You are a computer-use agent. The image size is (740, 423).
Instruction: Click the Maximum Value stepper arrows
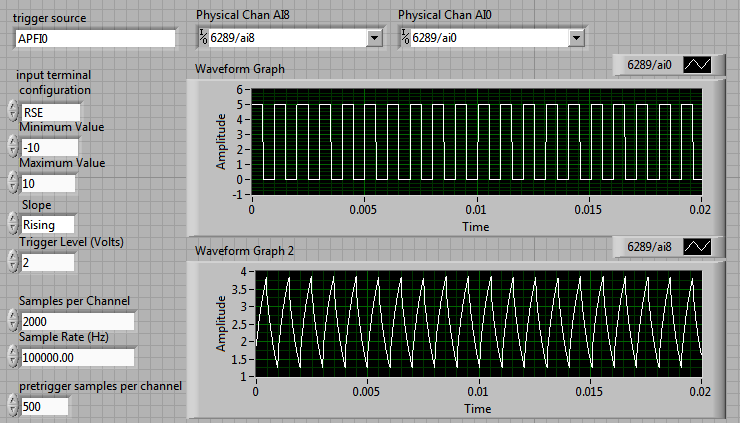(13, 182)
